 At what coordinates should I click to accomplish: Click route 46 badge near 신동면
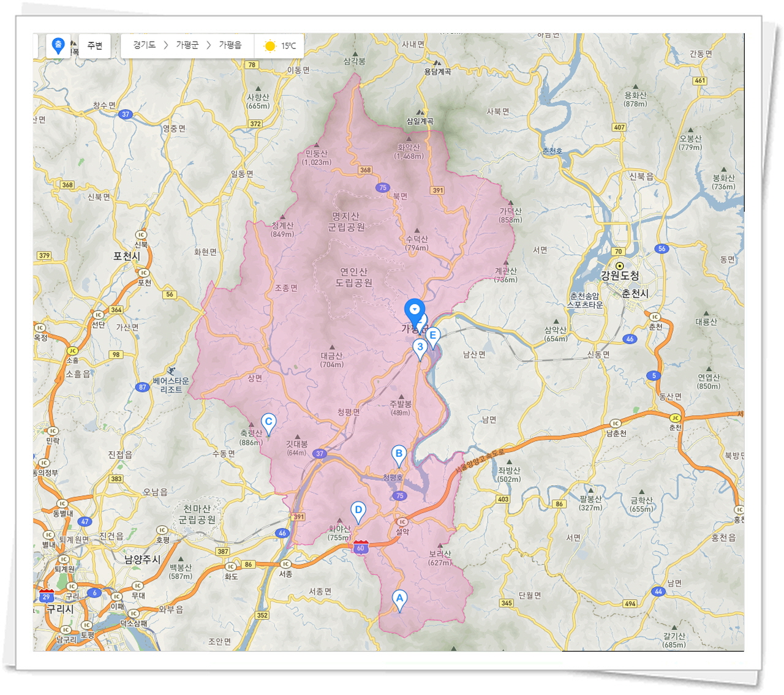tap(630, 339)
